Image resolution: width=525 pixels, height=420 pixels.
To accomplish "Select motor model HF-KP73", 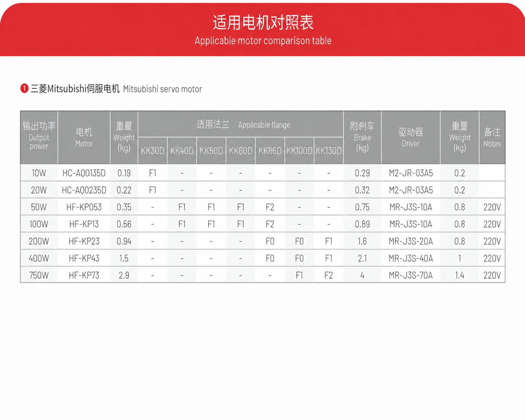I will [84, 276].
